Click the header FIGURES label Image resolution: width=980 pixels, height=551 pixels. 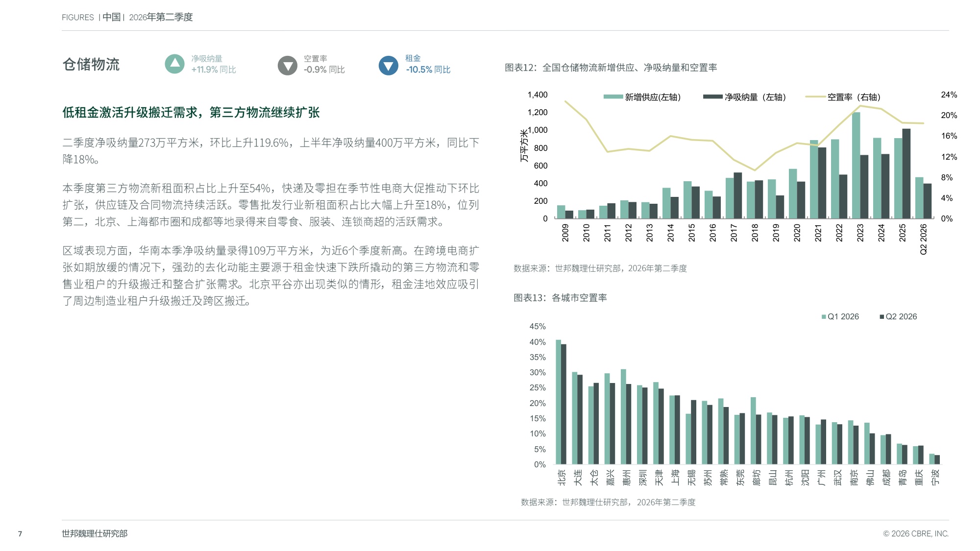(x=77, y=18)
